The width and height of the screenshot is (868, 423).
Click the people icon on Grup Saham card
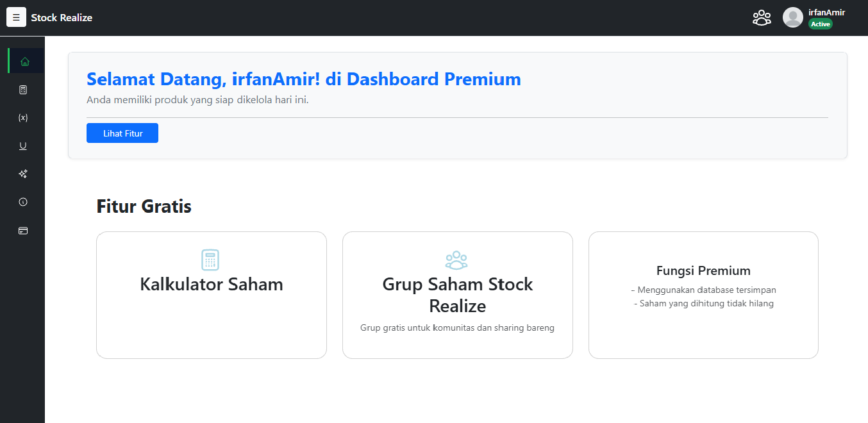[456, 260]
